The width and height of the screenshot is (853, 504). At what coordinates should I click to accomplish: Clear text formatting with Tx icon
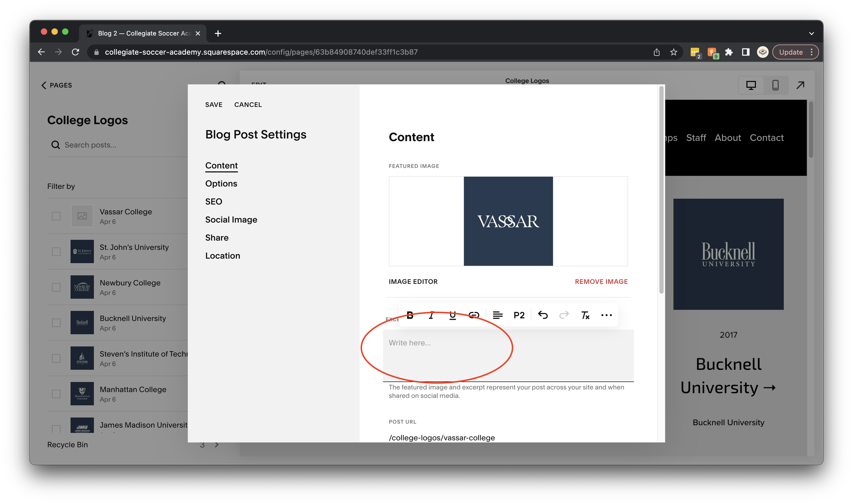coord(585,315)
